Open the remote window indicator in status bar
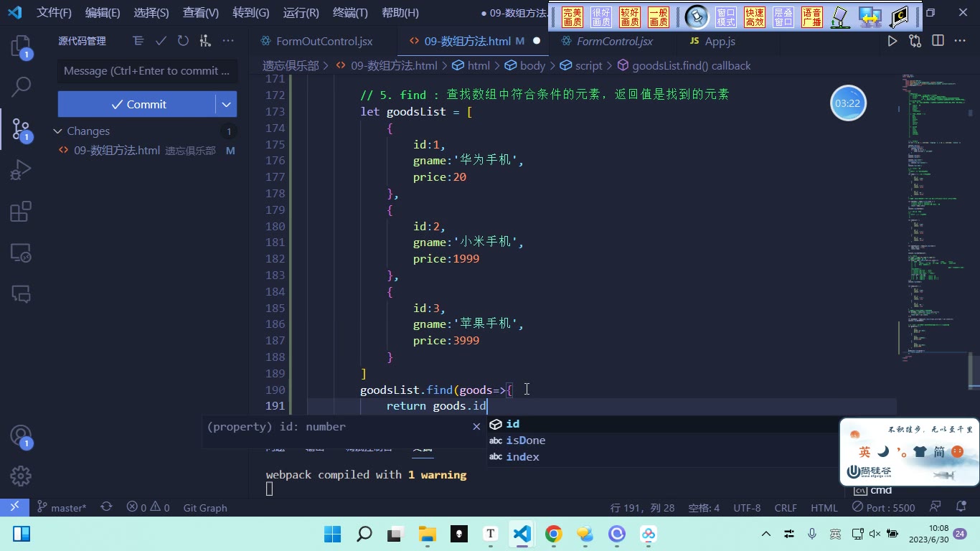980x551 pixels. (14, 507)
